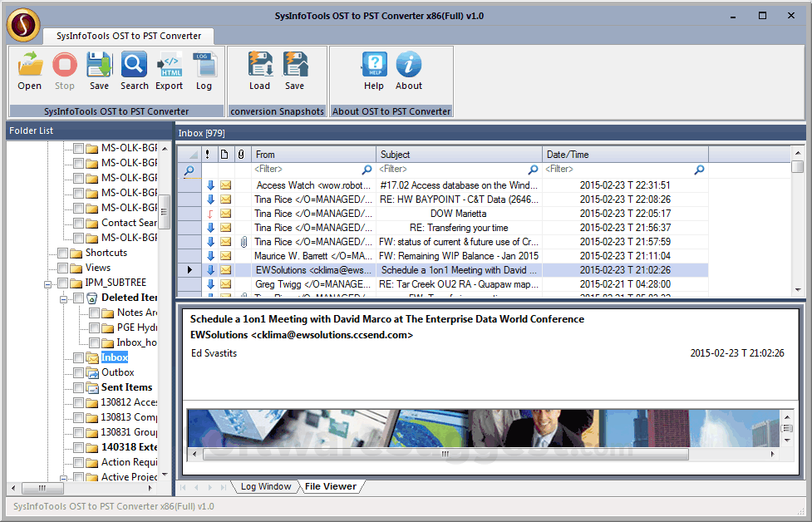This screenshot has height=522, width=812.
Task: Enable the Sent Items checkbox
Action: pos(78,387)
